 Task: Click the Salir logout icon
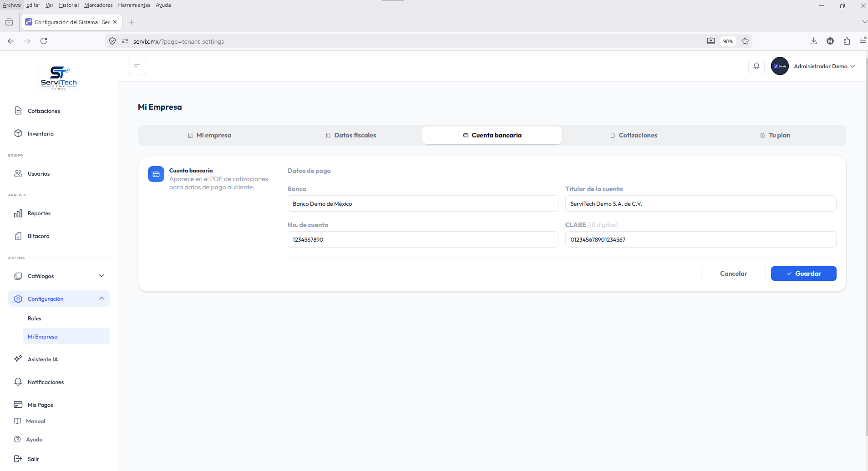coord(18,459)
